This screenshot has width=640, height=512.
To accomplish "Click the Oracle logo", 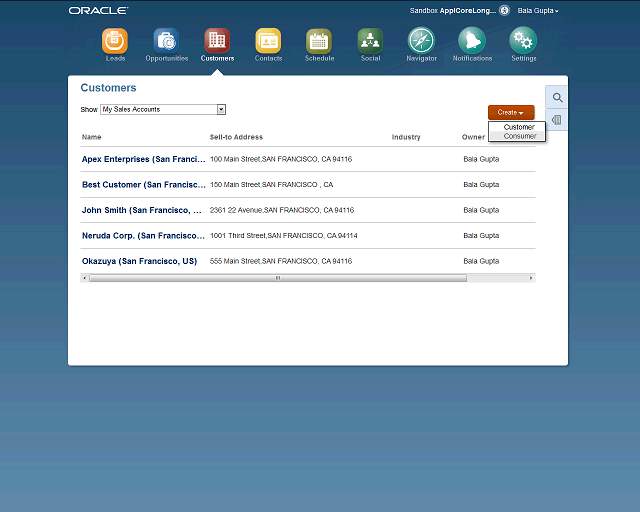I will (98, 11).
